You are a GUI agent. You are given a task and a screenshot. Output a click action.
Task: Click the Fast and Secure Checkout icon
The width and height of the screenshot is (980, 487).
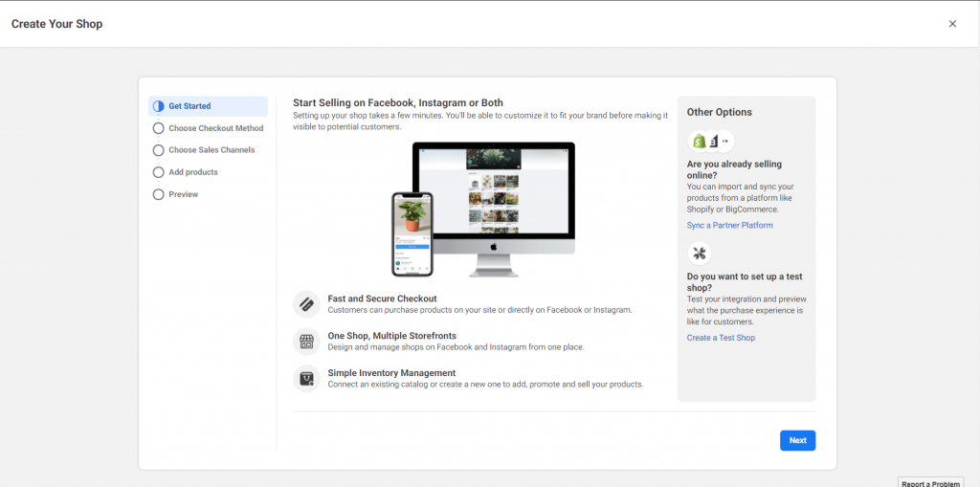click(x=306, y=304)
